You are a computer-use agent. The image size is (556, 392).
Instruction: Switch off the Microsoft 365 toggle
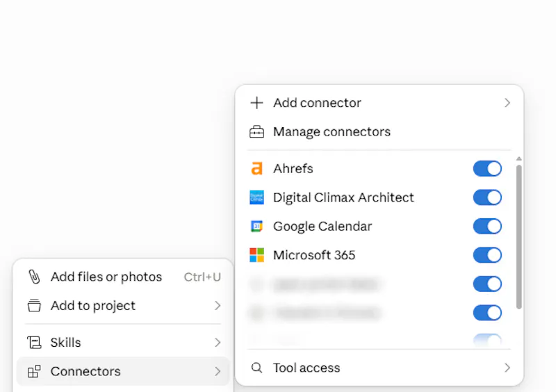tap(487, 255)
